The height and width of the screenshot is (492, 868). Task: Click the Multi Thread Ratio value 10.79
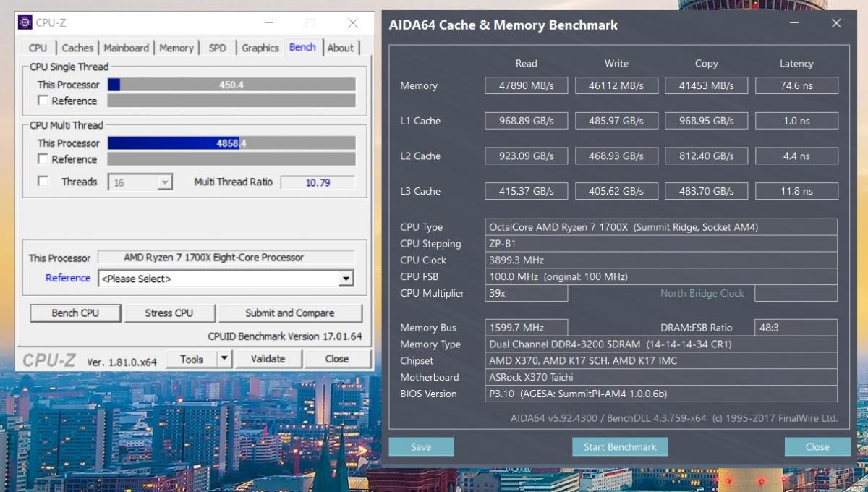click(318, 182)
